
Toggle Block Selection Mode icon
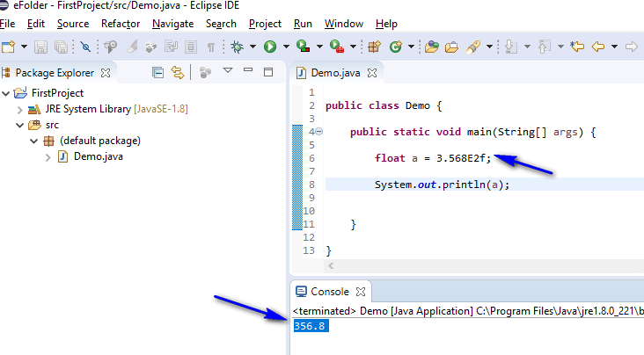pos(191,47)
